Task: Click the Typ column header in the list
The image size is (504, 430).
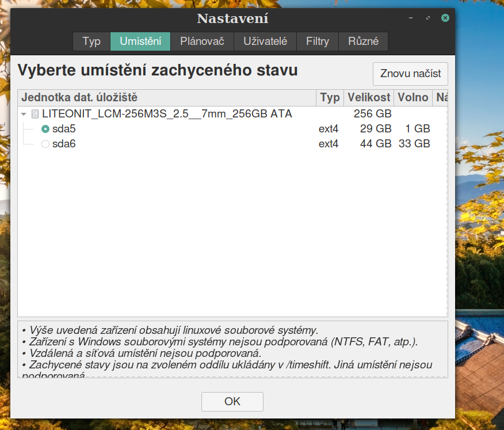Action: 330,98
